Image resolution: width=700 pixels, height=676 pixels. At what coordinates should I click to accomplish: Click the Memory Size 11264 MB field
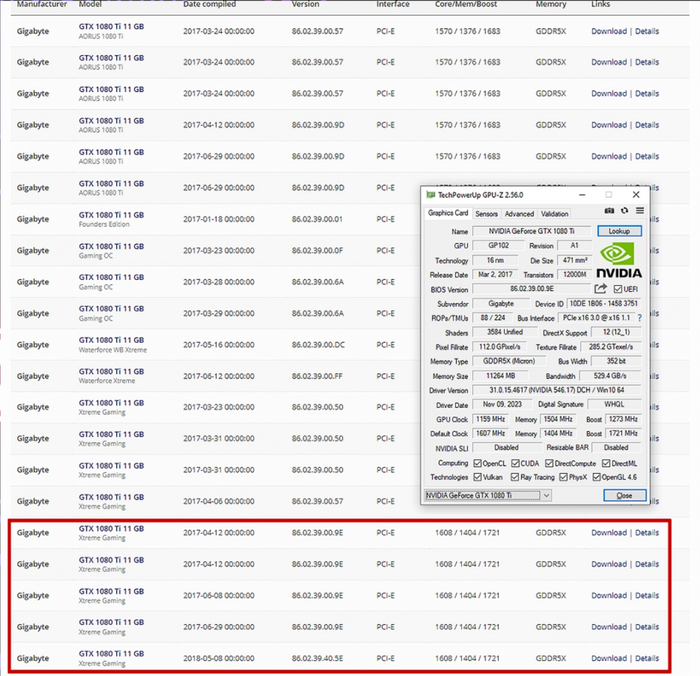(x=500, y=376)
